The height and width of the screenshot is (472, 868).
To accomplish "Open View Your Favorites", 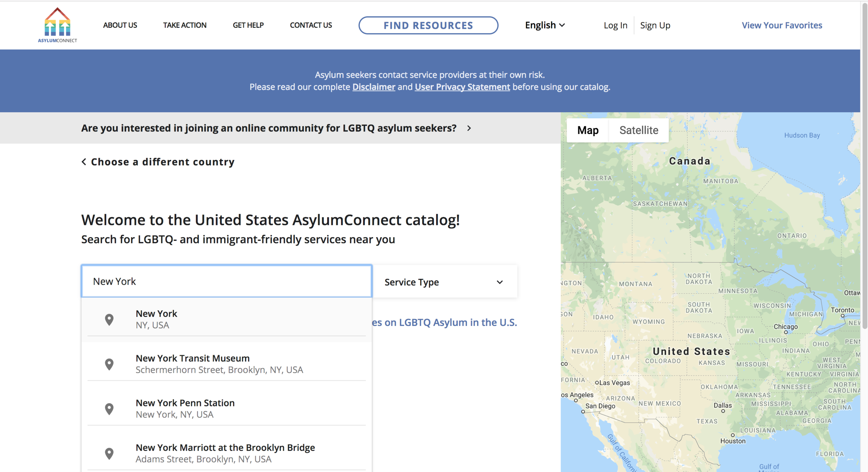I will click(782, 25).
